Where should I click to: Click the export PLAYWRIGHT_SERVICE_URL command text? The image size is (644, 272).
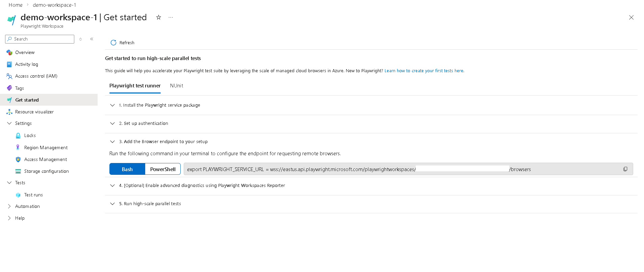pyautogui.click(x=359, y=169)
